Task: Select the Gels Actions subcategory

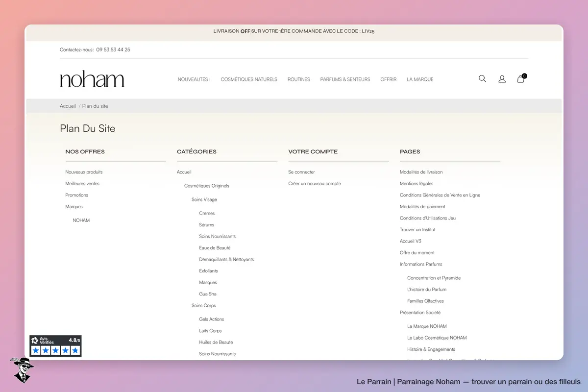Action: (x=212, y=319)
